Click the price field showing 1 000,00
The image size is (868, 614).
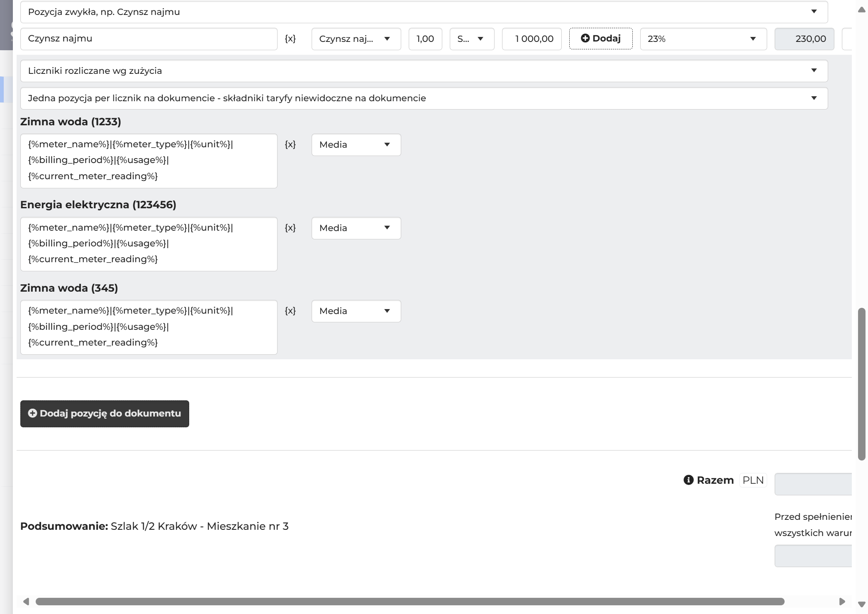click(x=532, y=39)
